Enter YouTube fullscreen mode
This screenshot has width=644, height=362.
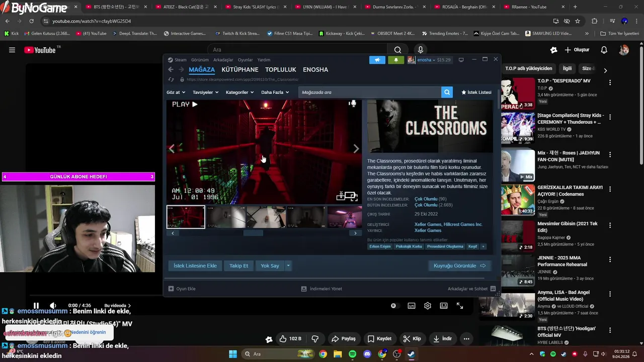460,306
